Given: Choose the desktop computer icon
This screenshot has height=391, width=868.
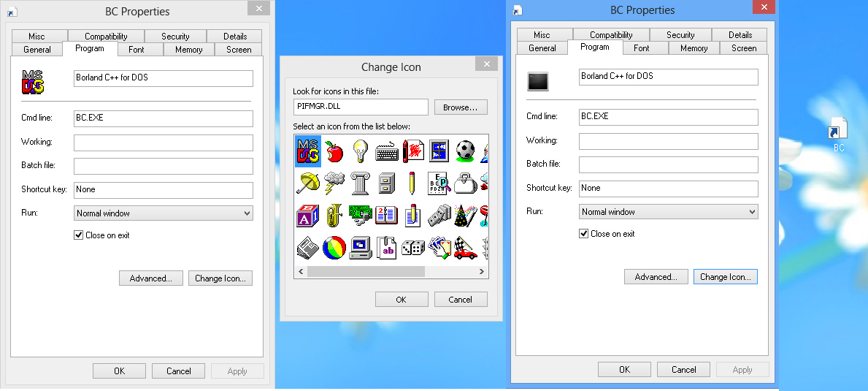Looking at the screenshot, I should pos(361,248).
